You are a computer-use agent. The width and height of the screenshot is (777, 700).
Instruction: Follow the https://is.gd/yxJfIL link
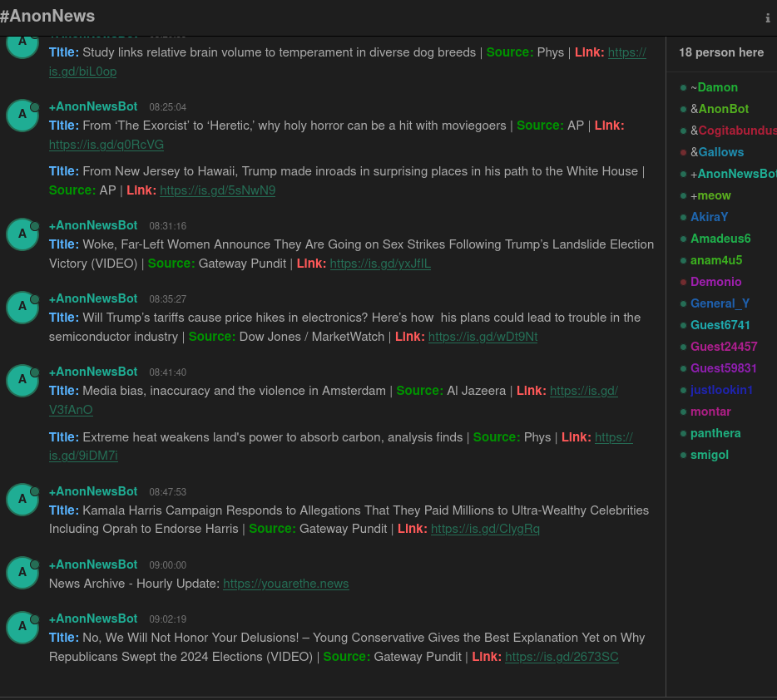(380, 264)
